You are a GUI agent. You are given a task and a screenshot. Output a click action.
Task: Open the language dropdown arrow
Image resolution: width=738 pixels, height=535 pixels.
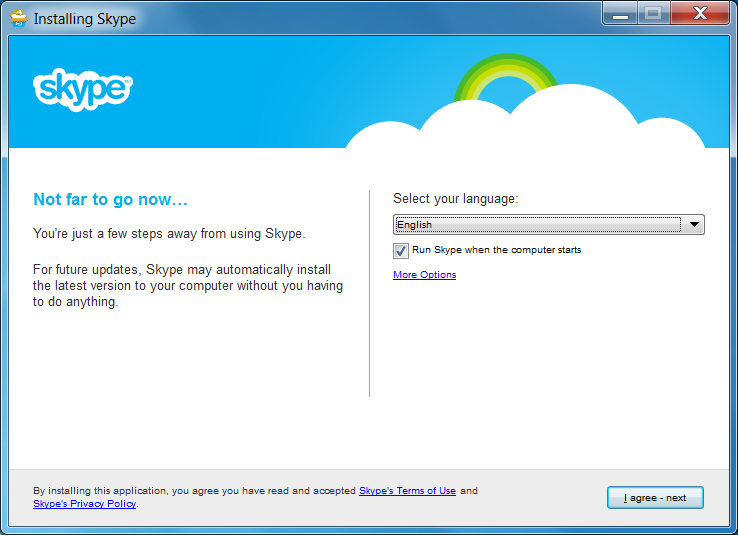click(694, 225)
